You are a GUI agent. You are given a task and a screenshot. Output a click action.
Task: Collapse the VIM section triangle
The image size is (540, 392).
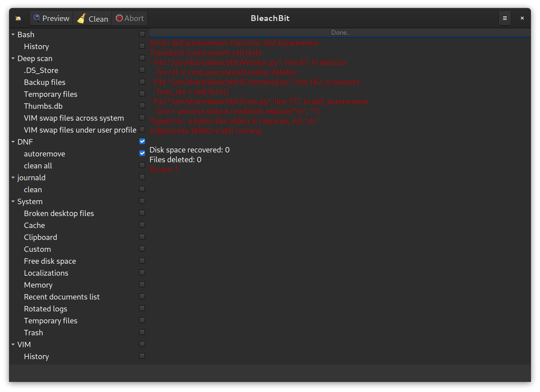click(x=13, y=344)
